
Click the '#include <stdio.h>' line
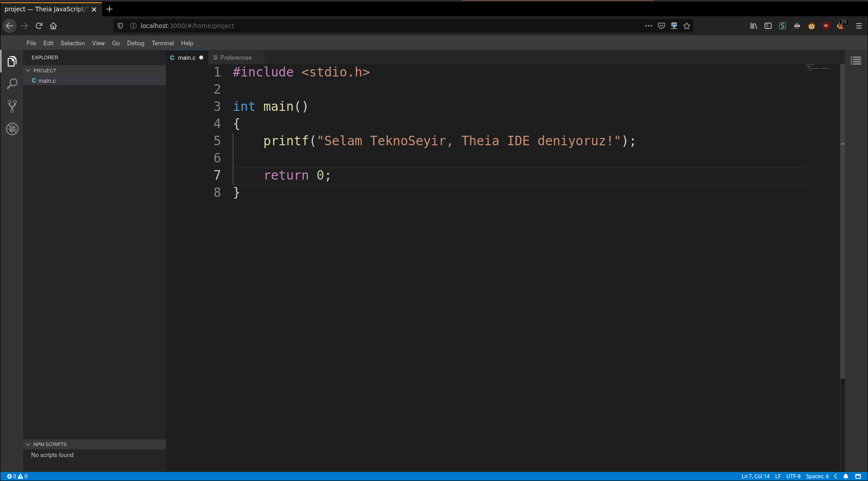coord(301,72)
